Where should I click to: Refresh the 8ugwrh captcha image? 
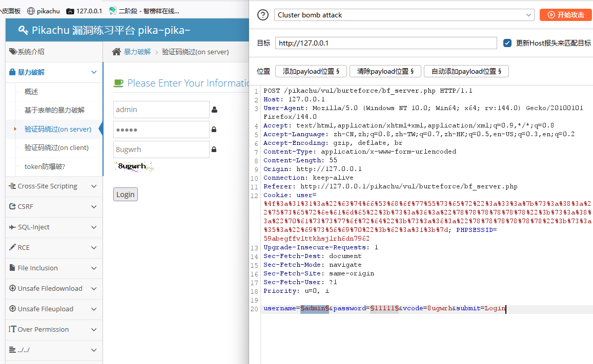click(134, 166)
